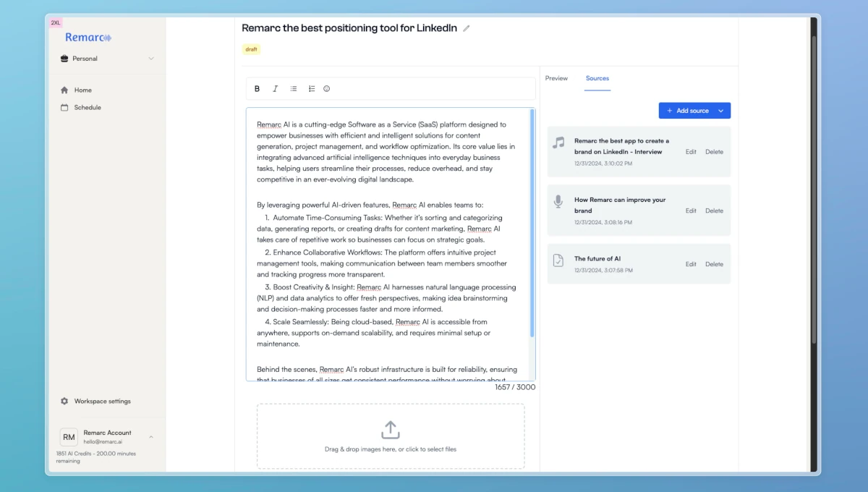Edit the post title with pencil icon
The image size is (868, 492).
tap(467, 28)
